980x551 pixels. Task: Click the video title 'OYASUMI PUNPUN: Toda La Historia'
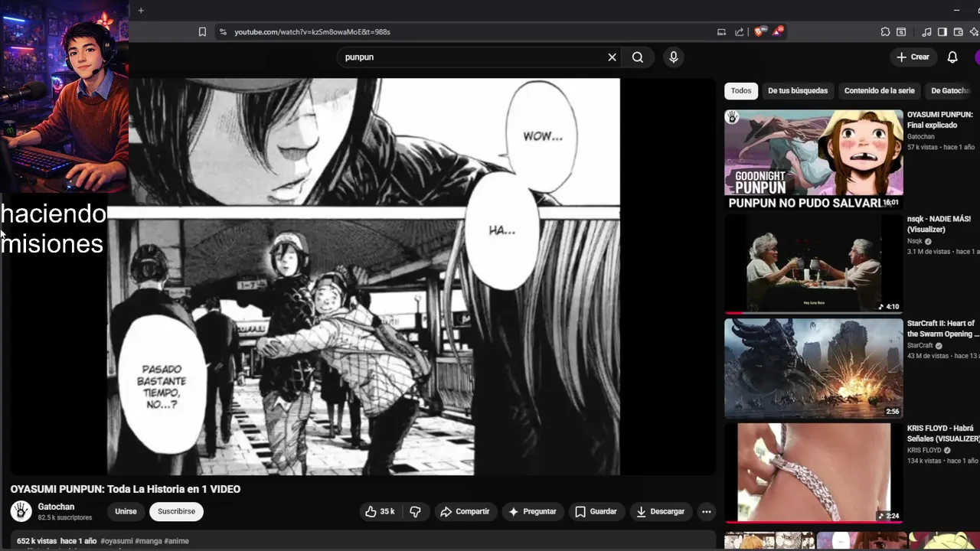point(126,489)
